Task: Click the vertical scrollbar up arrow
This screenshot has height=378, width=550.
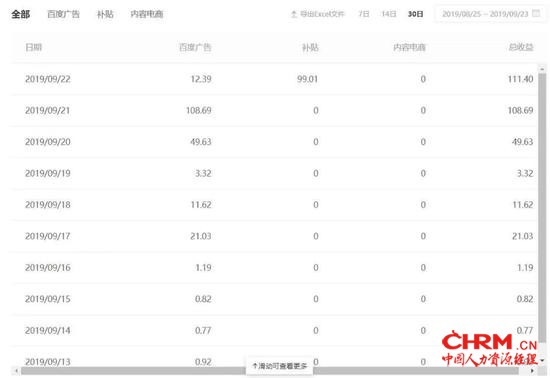Action: tap(542, 69)
